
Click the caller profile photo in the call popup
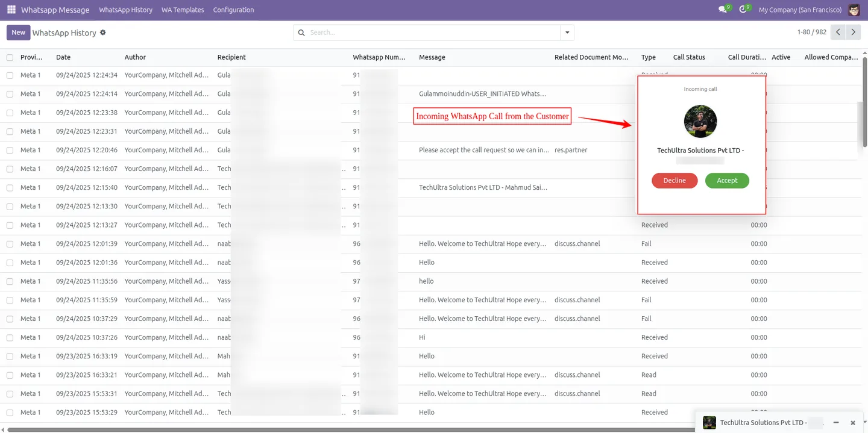click(x=700, y=121)
